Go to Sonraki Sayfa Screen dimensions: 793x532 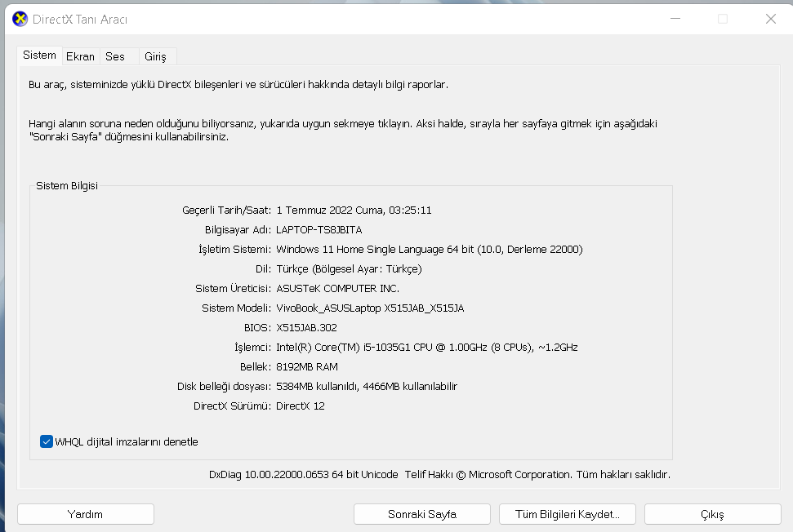coord(421,514)
